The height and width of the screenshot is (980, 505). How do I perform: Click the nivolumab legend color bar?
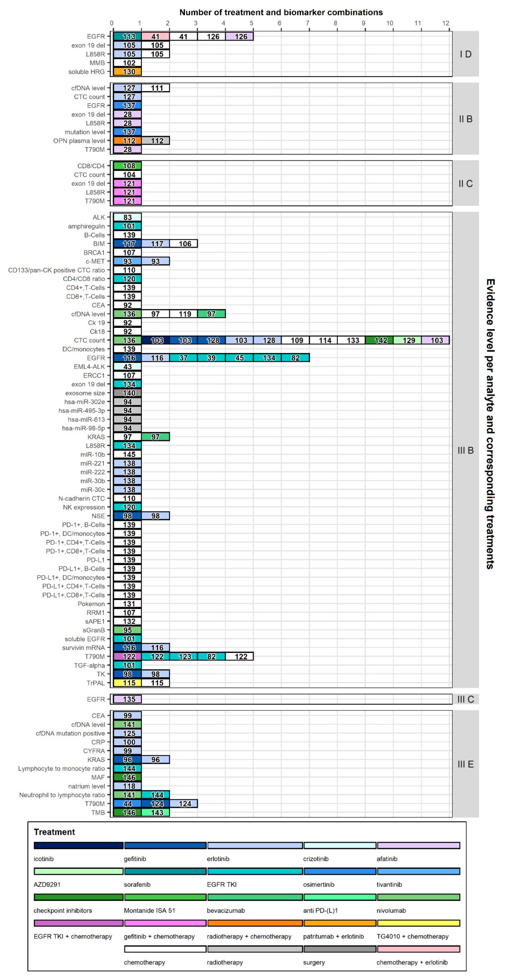(x=419, y=897)
